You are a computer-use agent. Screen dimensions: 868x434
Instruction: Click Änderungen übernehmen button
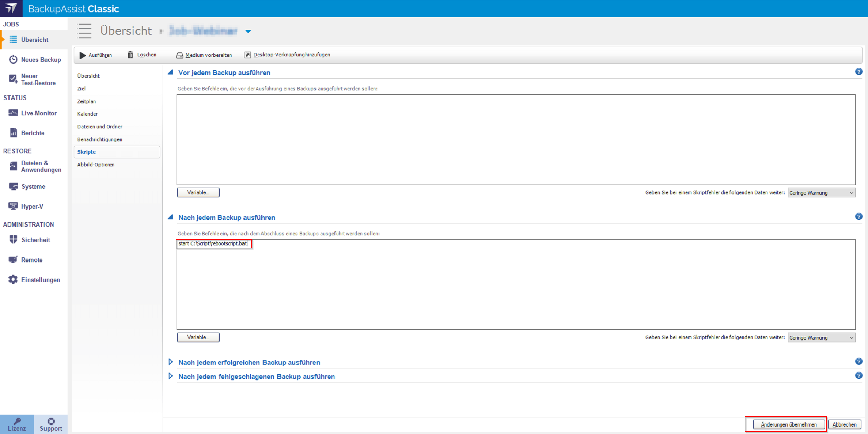coord(789,424)
